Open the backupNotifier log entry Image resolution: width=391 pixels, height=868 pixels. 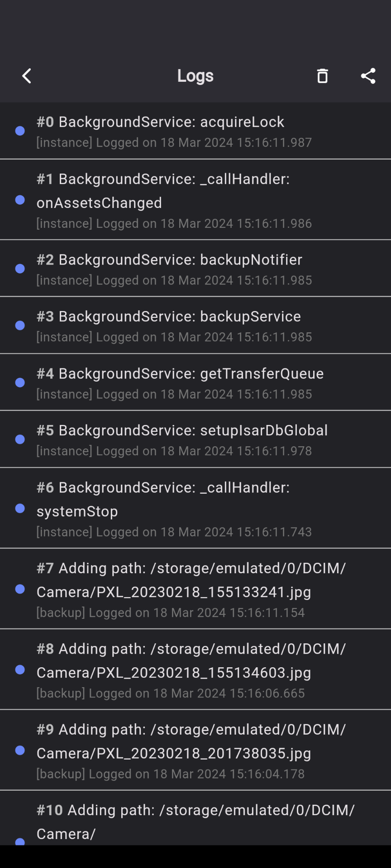pos(195,269)
